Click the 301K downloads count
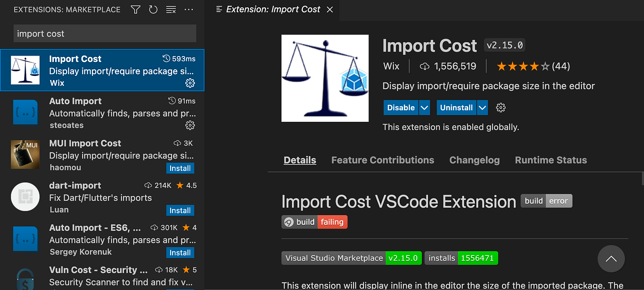Screen dimensions: 644x290 click(x=164, y=228)
